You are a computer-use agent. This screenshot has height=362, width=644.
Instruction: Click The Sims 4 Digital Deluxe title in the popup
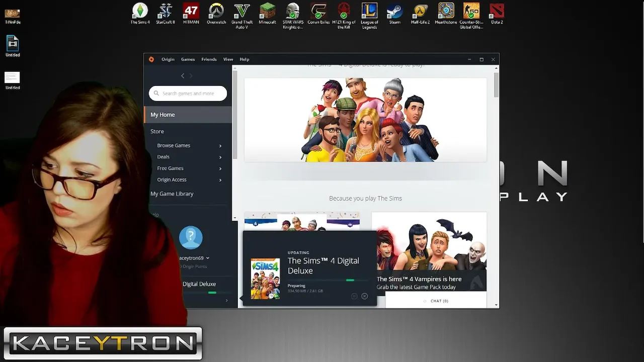point(324,265)
